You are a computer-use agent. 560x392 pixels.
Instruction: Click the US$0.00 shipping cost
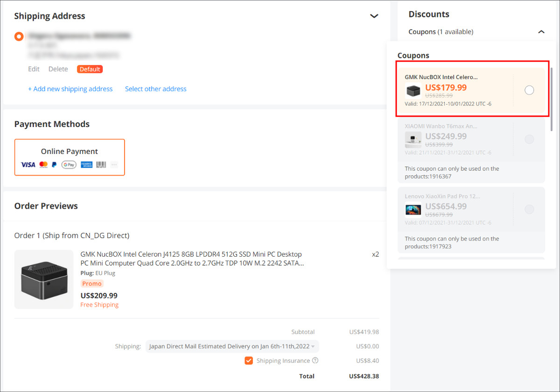368,346
